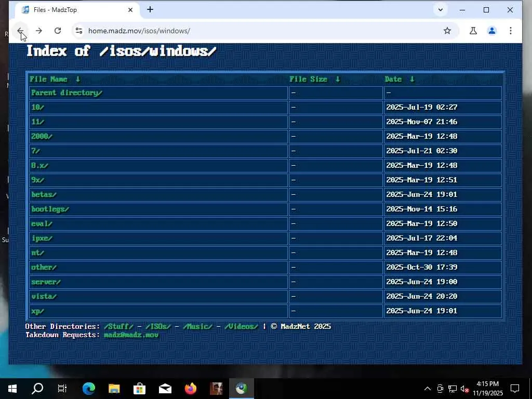The width and height of the screenshot is (532, 399).
Task: Open the xp/ folder
Action: click(x=37, y=312)
